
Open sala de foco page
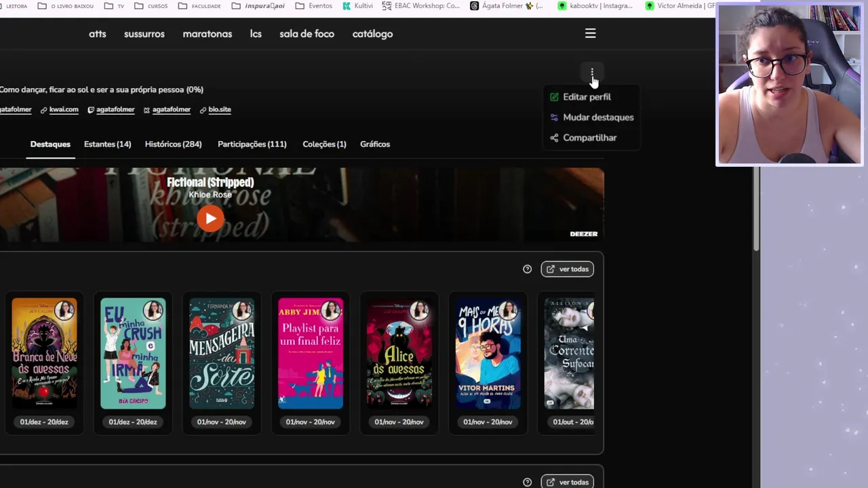click(307, 34)
